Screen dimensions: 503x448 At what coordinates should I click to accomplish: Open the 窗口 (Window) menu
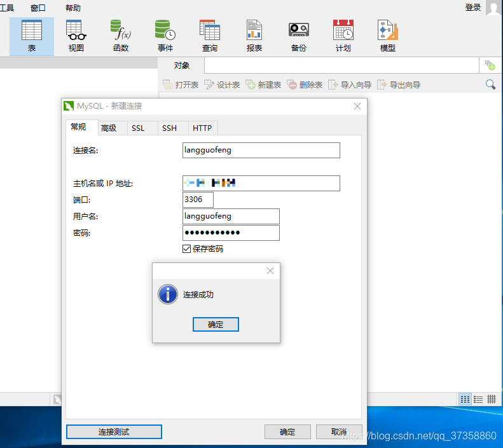[38, 8]
